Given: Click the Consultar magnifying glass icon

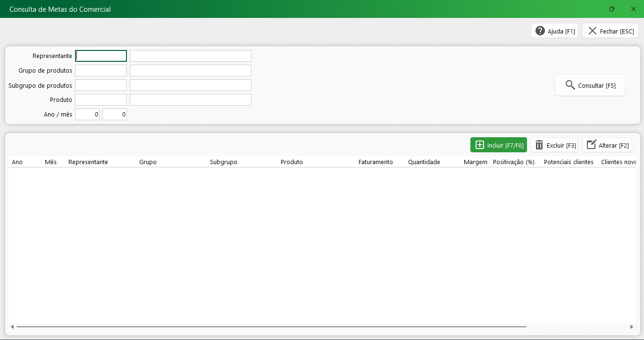Looking at the screenshot, I should click(570, 85).
